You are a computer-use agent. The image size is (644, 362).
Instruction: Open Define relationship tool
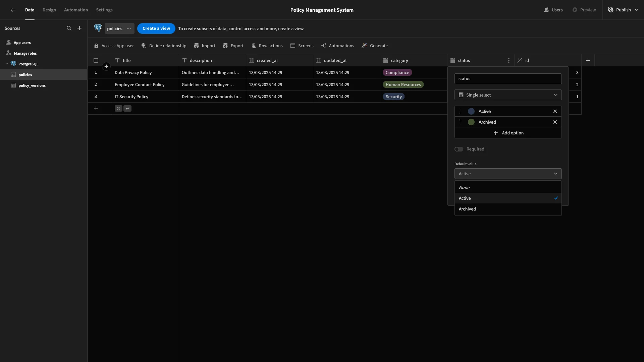164,46
